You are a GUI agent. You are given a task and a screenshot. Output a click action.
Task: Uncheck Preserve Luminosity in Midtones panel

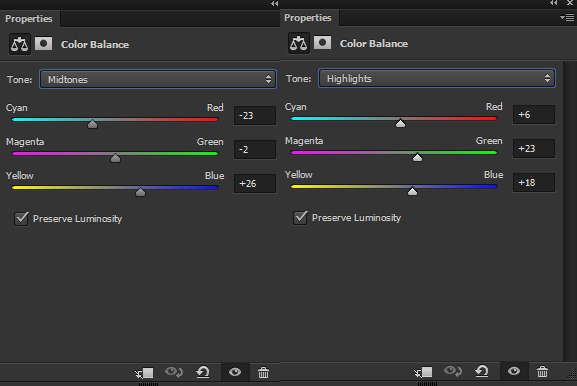coord(21,219)
